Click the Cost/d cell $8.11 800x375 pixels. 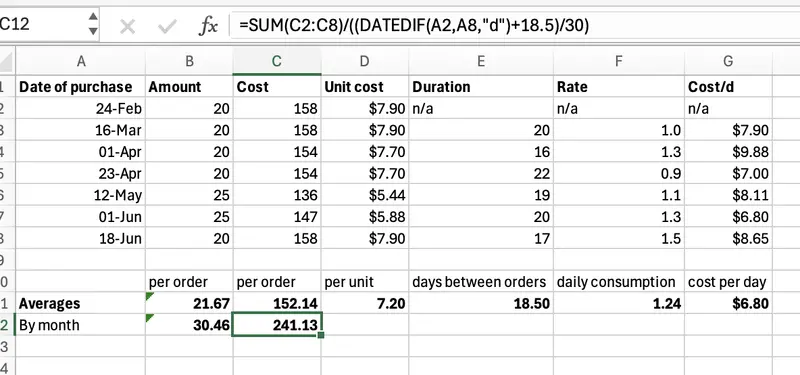[x=728, y=195]
